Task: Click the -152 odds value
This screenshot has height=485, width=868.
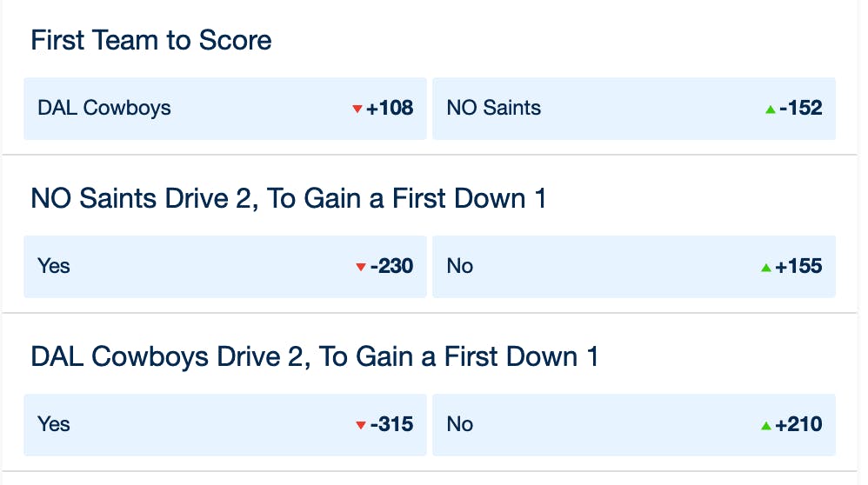Action: [800, 108]
